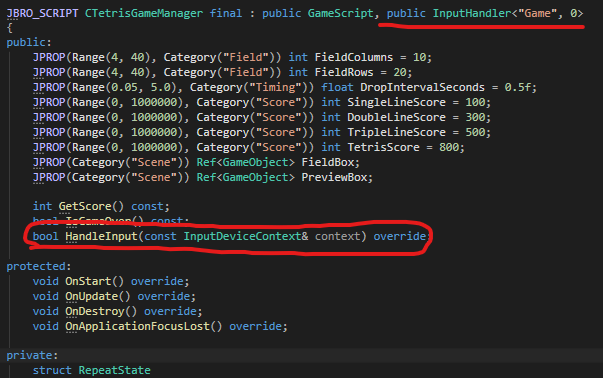Click the class name CTetrisGameManager
The height and width of the screenshot is (378, 603).
click(x=144, y=13)
